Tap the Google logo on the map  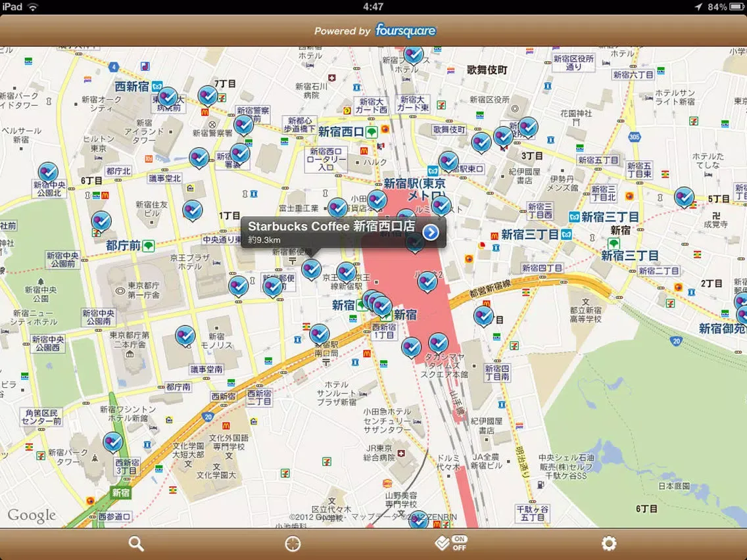tap(31, 516)
